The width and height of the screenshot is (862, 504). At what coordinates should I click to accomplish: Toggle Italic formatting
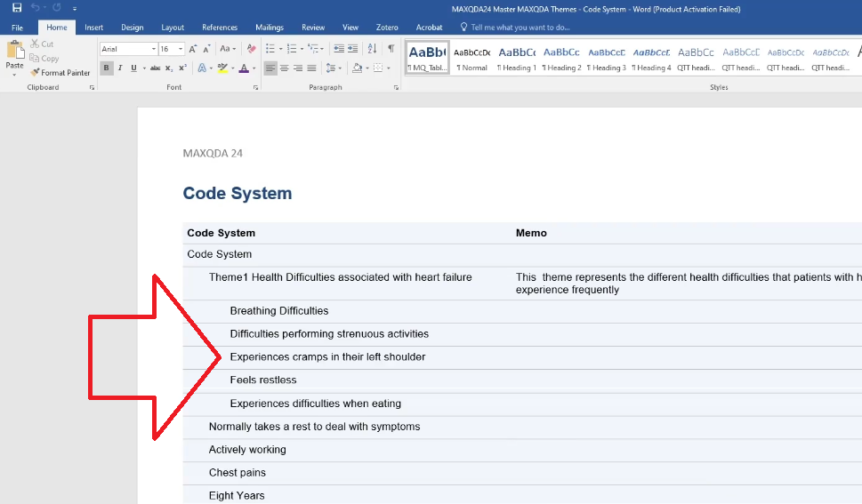pyautogui.click(x=120, y=68)
